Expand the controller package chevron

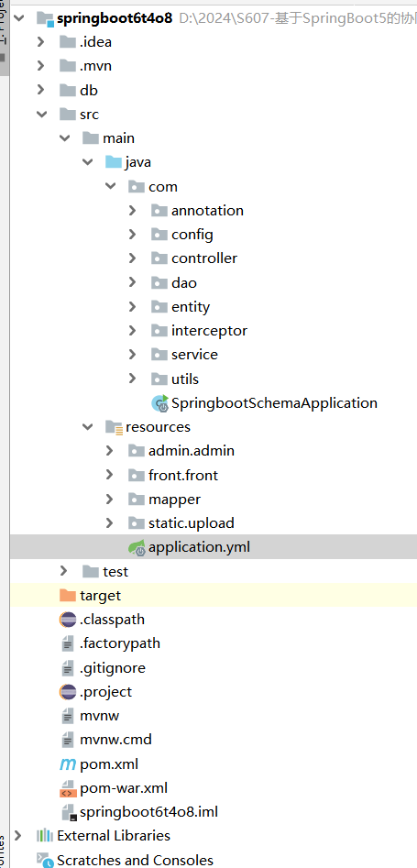(x=132, y=258)
